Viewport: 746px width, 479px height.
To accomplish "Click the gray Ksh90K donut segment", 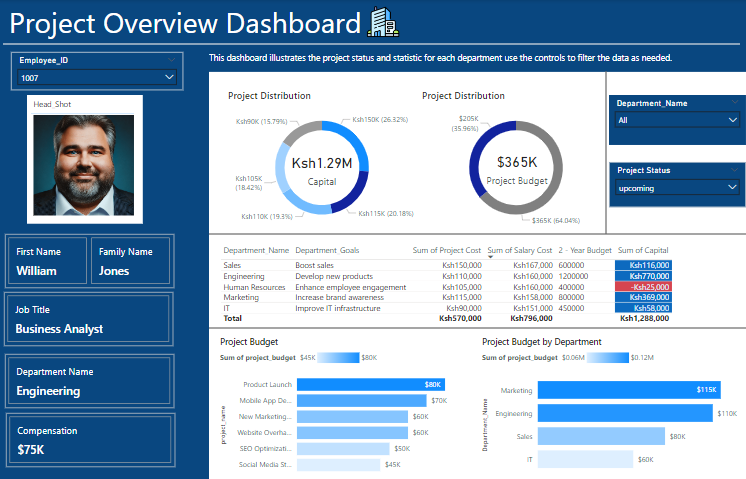I will click(x=301, y=130).
